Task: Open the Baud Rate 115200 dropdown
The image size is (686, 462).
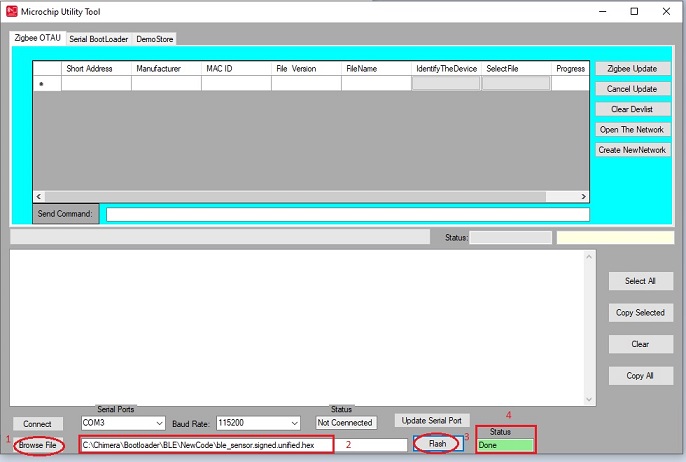Action: 293,423
